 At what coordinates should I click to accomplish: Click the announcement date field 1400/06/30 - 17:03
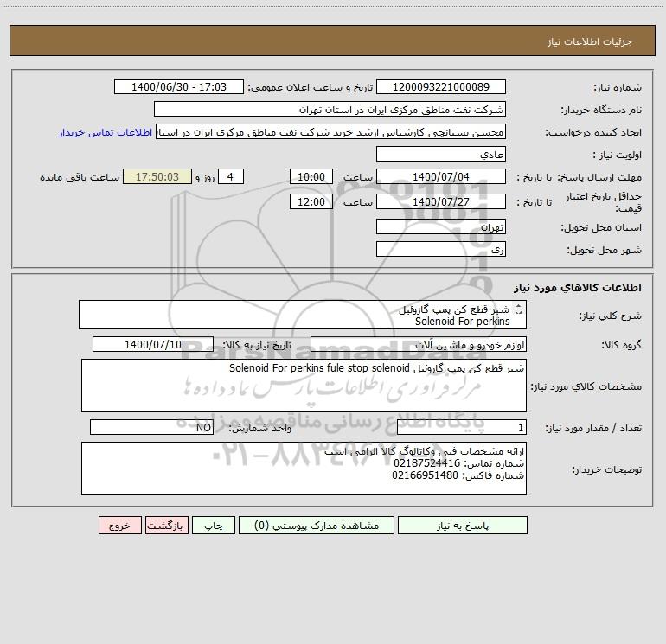[x=179, y=86]
